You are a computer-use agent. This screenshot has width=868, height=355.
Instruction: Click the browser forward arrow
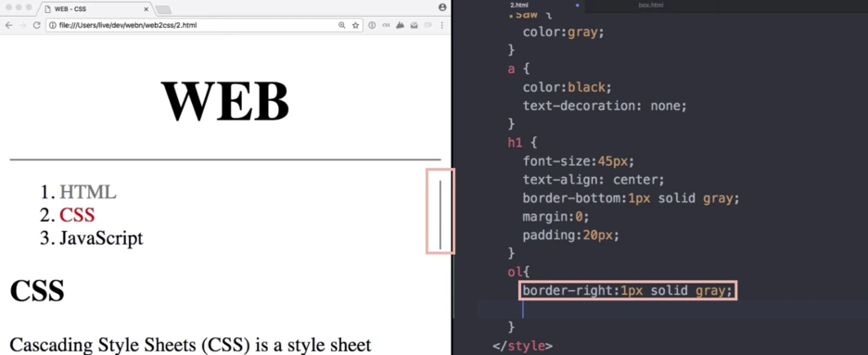(x=22, y=25)
